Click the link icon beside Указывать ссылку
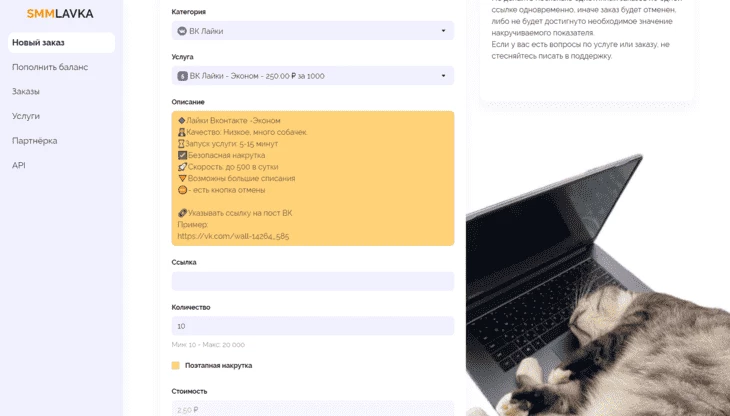This screenshot has width=730, height=416. pos(182,213)
